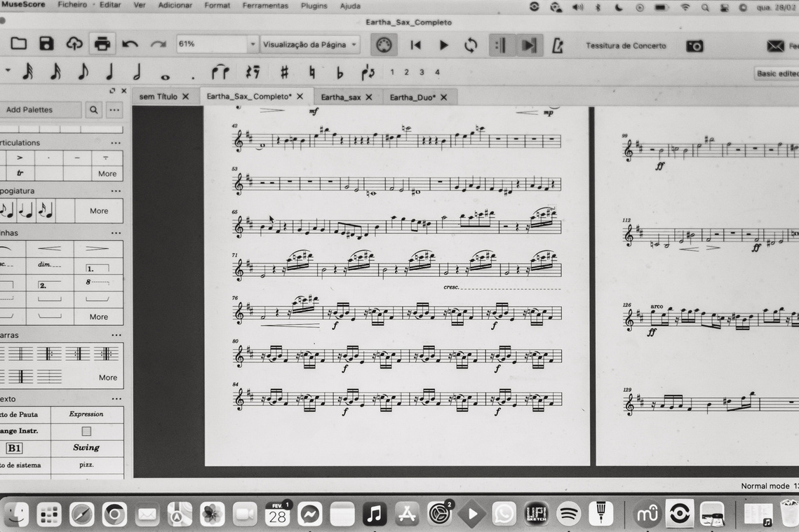
Task: Select the eighth note duration
Action: pyautogui.click(x=83, y=71)
